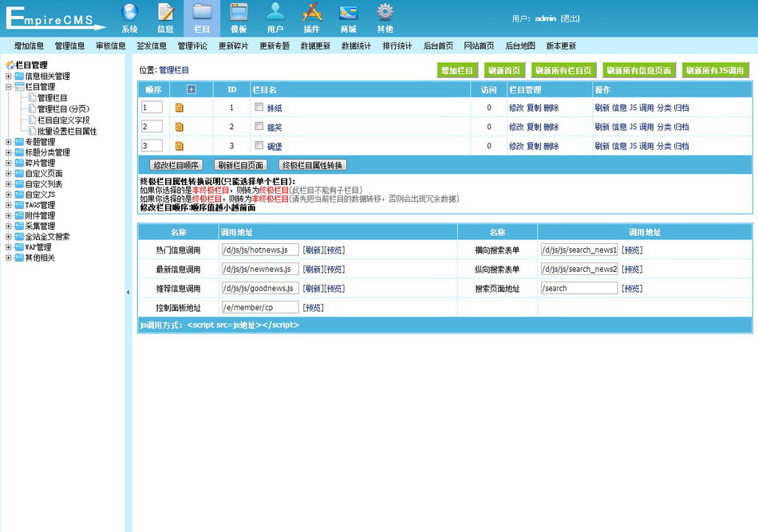This screenshot has width=758, height=532.
Task: Expand the 碎片管理 tree node
Action: [8, 164]
